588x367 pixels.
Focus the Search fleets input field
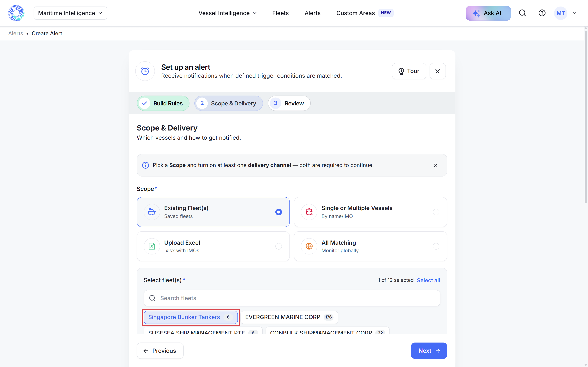(292, 298)
